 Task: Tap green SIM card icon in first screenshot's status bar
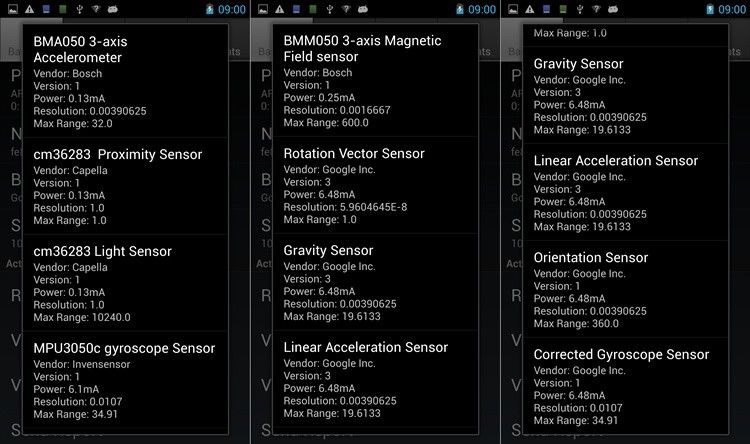(x=63, y=9)
